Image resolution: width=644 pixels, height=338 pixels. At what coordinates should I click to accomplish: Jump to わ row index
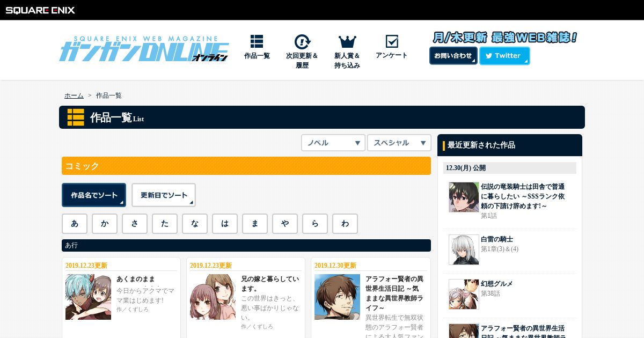click(x=345, y=224)
